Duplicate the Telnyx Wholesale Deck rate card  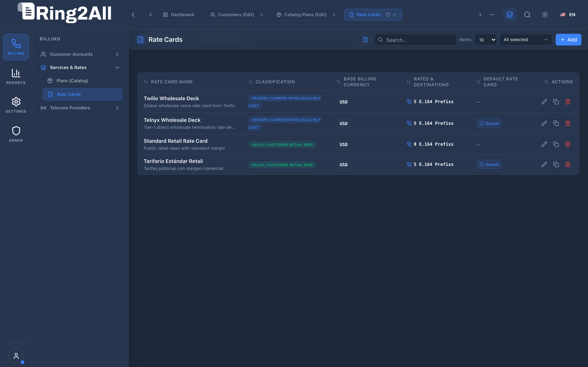coord(556,123)
